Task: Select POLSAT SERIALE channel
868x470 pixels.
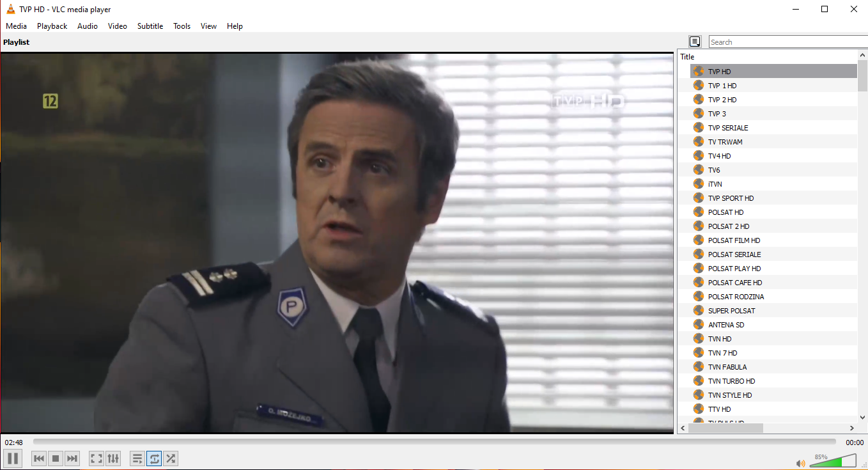Action: coord(773,255)
